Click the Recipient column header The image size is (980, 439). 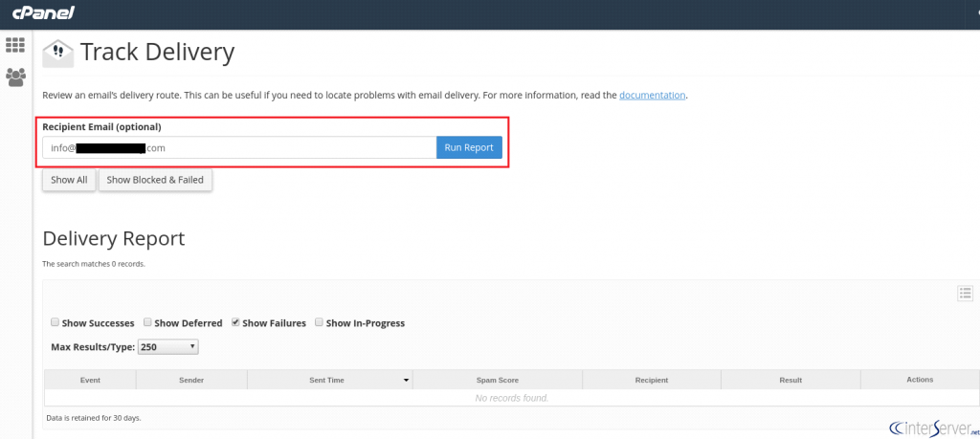click(x=651, y=380)
